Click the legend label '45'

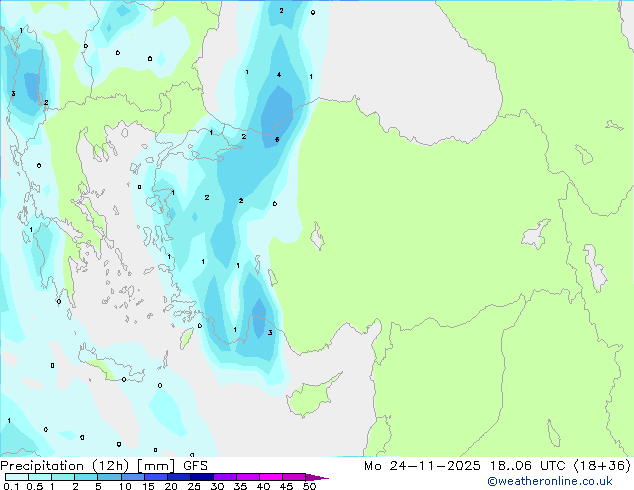[x=286, y=486]
